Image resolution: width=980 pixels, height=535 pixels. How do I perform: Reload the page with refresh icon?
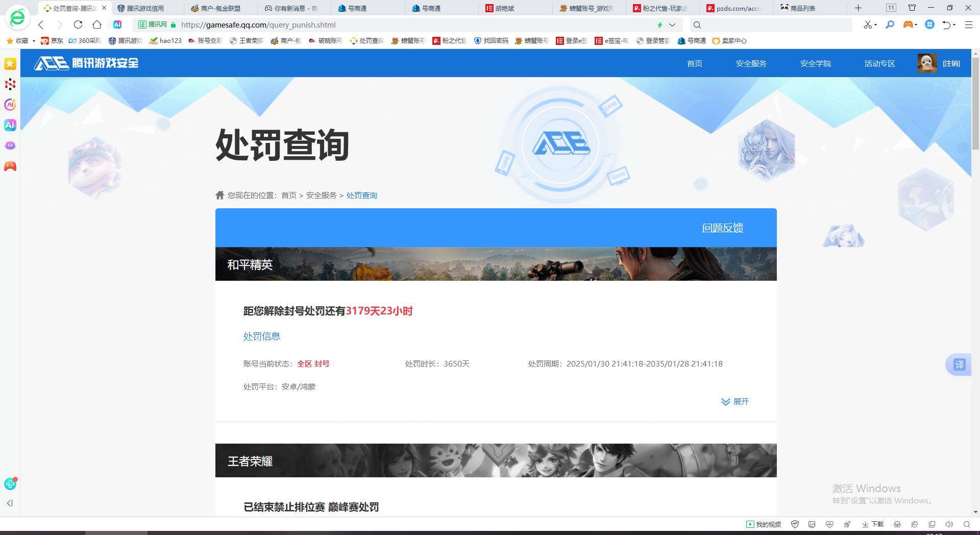tap(78, 25)
